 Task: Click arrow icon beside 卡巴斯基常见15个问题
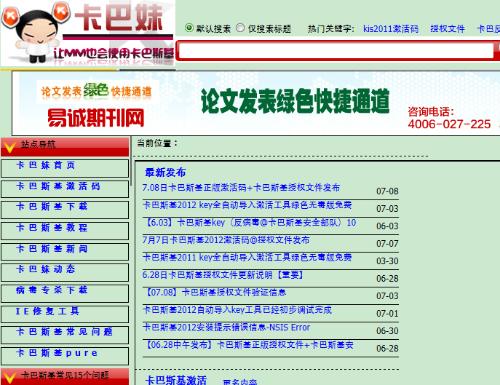point(10,378)
